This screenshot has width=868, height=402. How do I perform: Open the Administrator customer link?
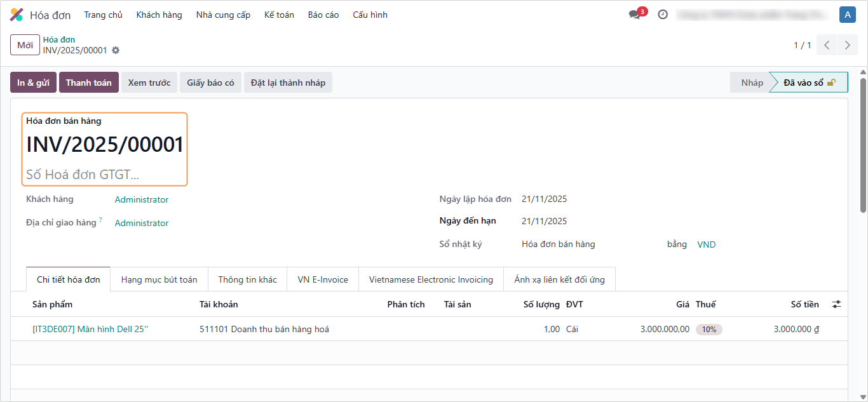pyautogui.click(x=142, y=199)
